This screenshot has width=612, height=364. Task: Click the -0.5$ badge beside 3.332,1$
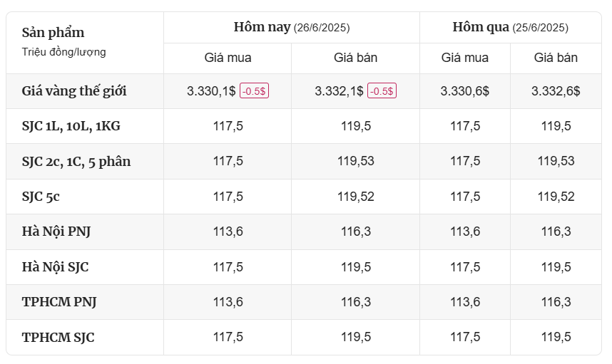(x=382, y=90)
